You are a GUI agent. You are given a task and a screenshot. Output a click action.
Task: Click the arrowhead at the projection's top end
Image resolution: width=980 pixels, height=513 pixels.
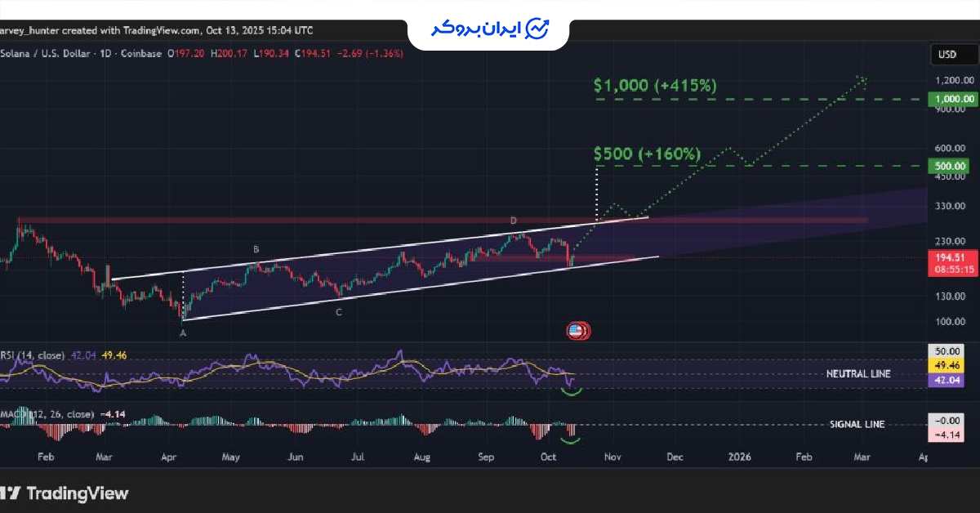862,78
